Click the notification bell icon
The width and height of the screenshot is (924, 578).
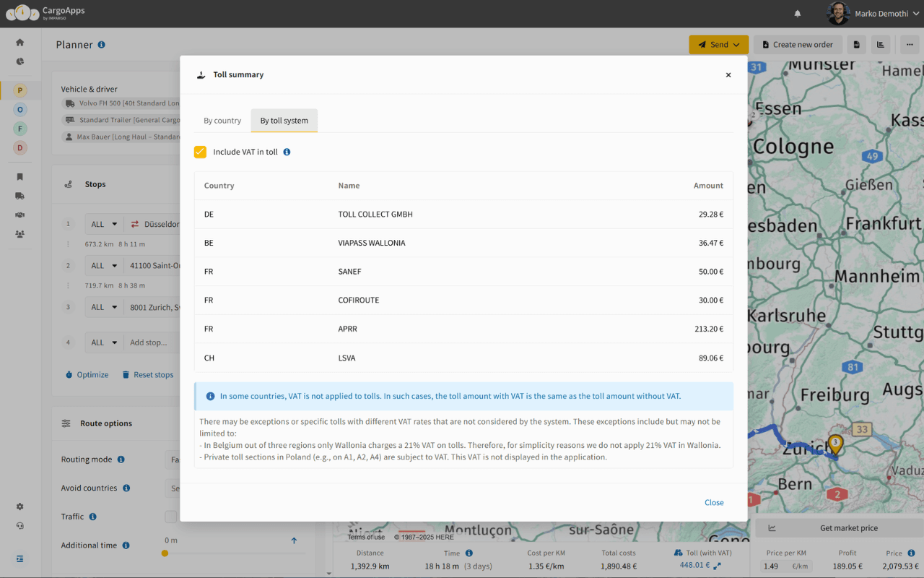point(797,13)
